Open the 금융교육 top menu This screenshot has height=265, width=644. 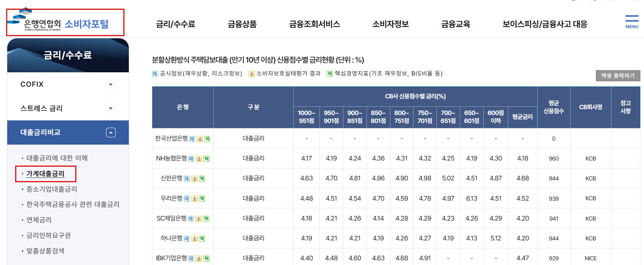(x=456, y=24)
